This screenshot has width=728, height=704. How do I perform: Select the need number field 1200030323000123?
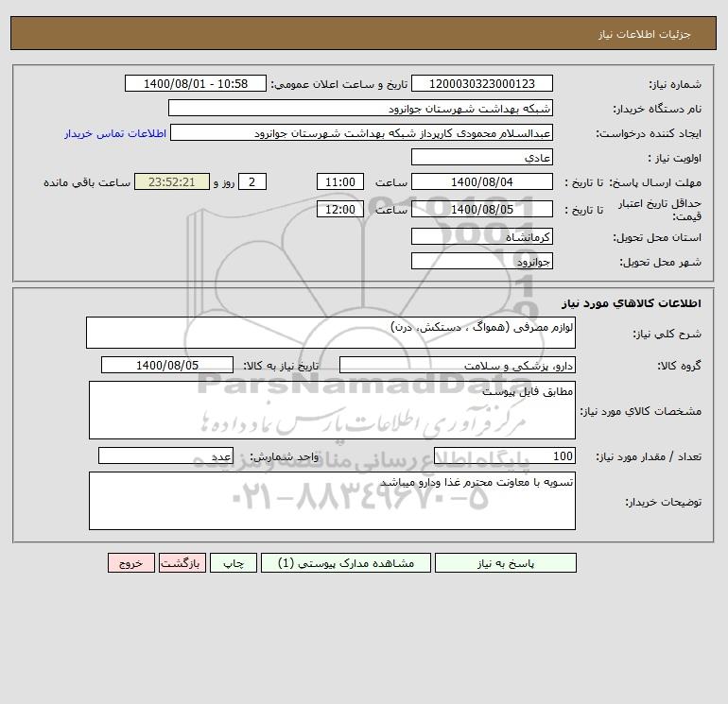tap(482, 83)
